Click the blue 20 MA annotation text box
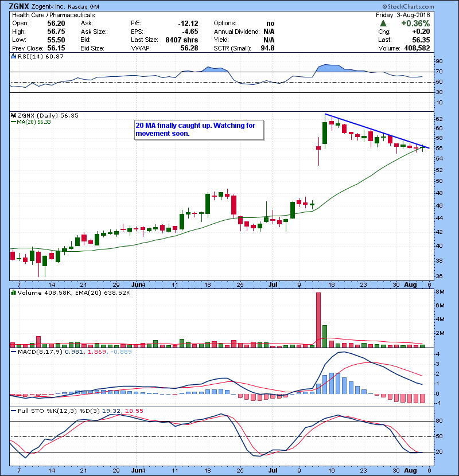Image resolution: width=459 pixels, height=476 pixels. click(199, 130)
